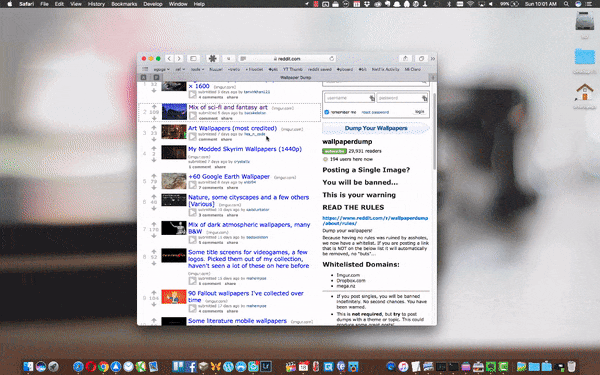Viewport: 600px width, 375px height.
Task: Show all tabs with the tab overview icon
Action: [421, 59]
